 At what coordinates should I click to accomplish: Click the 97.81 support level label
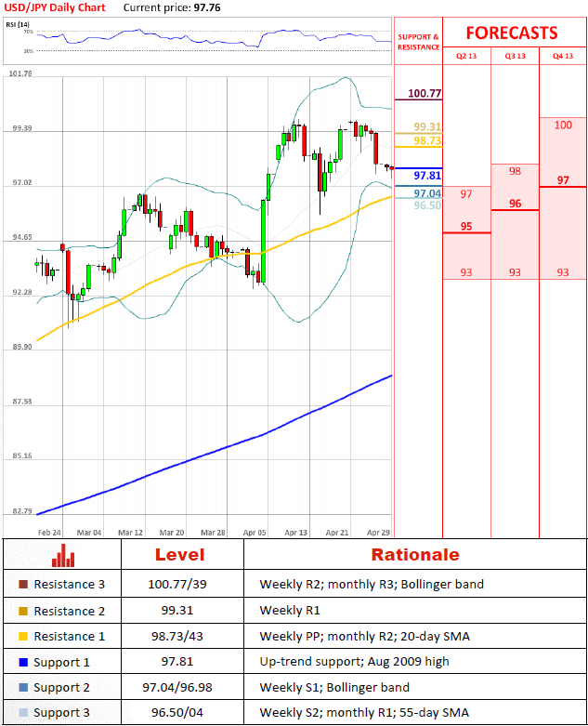pos(427,176)
